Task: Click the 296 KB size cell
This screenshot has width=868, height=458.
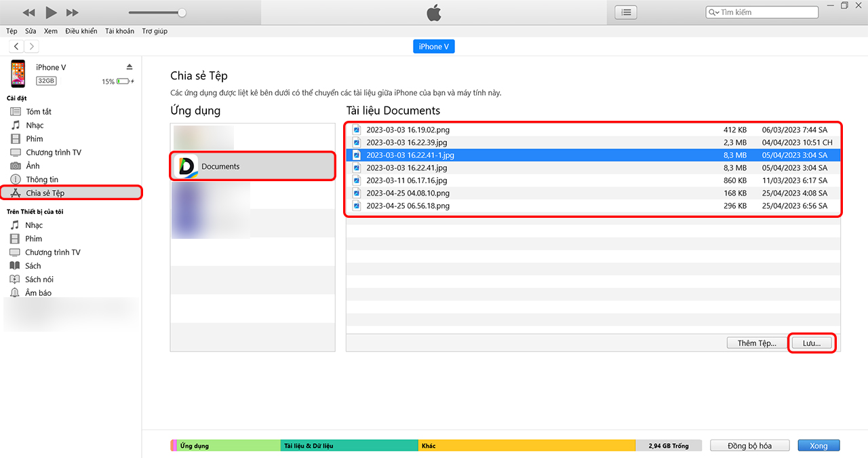Action: [735, 206]
